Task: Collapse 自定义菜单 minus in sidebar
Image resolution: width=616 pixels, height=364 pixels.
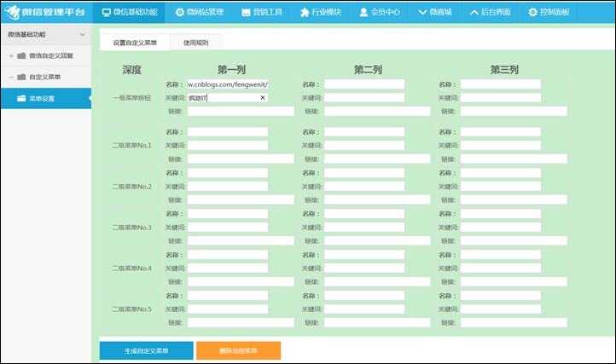Action: [11, 77]
